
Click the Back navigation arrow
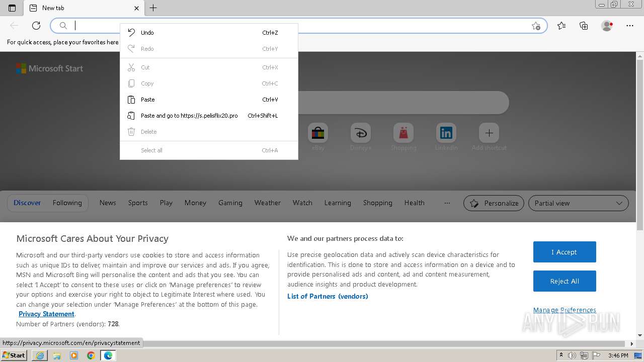click(14, 26)
